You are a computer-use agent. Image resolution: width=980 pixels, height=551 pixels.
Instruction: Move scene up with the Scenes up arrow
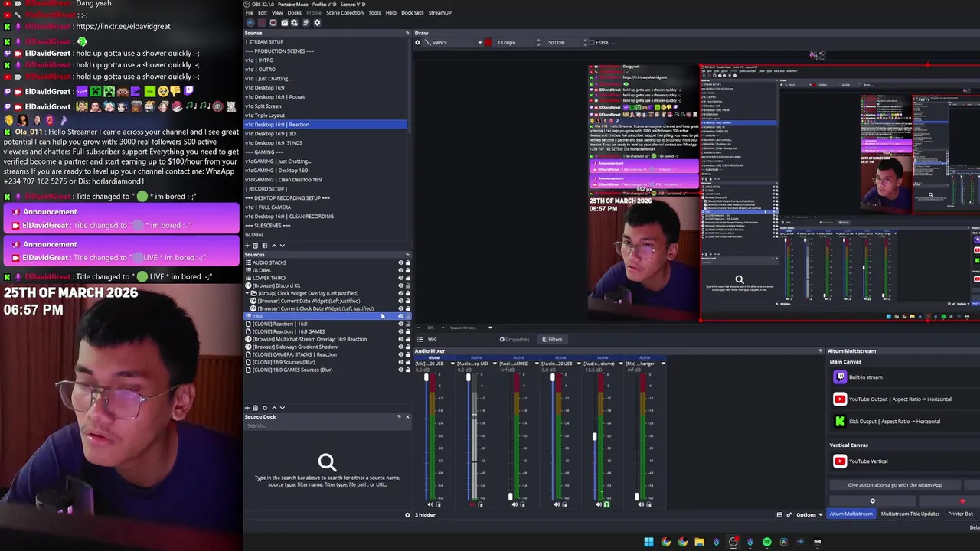[274, 246]
